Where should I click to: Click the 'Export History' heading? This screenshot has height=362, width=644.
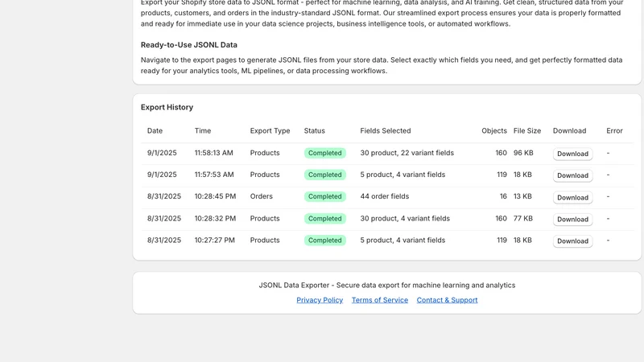point(167,107)
